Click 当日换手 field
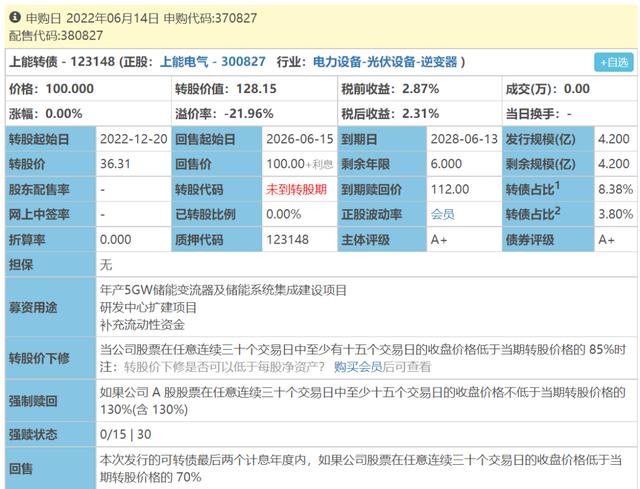 pyautogui.click(x=539, y=113)
